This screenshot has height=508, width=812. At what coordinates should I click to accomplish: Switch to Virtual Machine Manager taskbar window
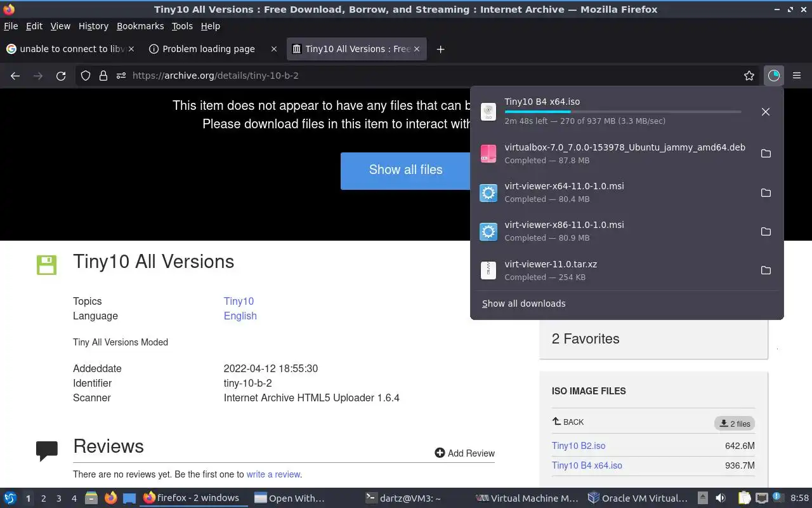pos(527,498)
